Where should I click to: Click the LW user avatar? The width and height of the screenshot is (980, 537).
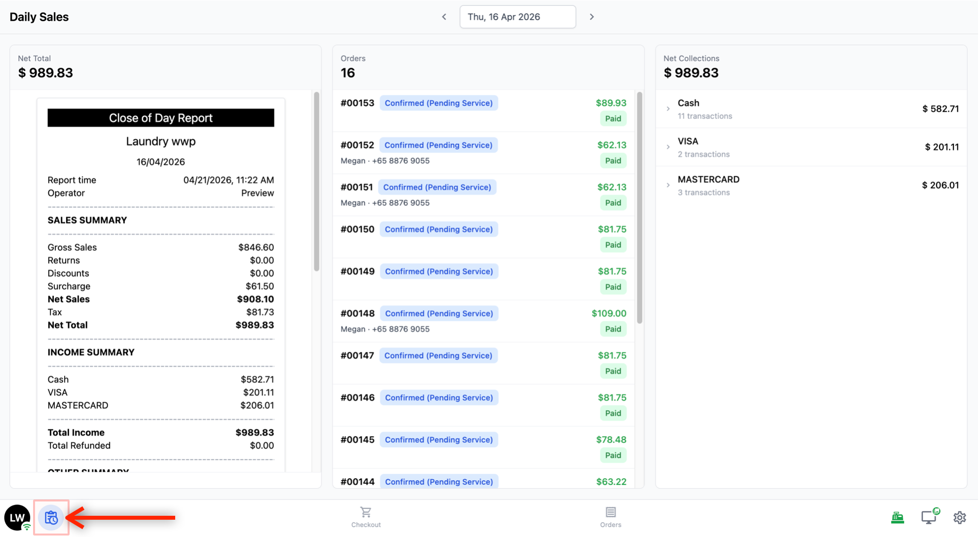pyautogui.click(x=17, y=517)
